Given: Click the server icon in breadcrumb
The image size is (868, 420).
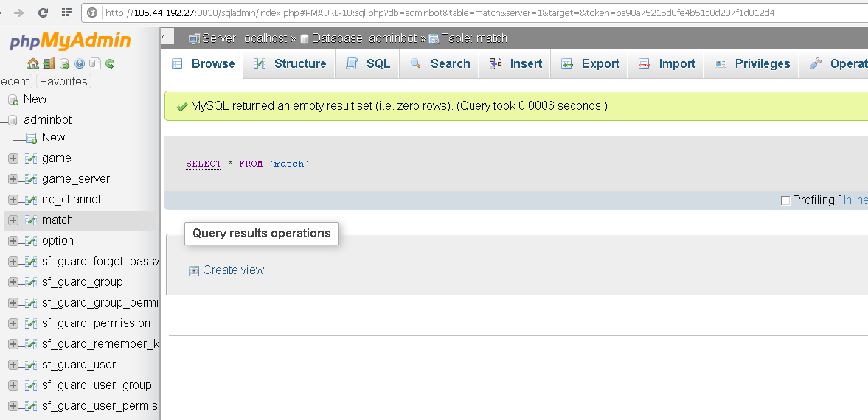Looking at the screenshot, I should (x=194, y=39).
